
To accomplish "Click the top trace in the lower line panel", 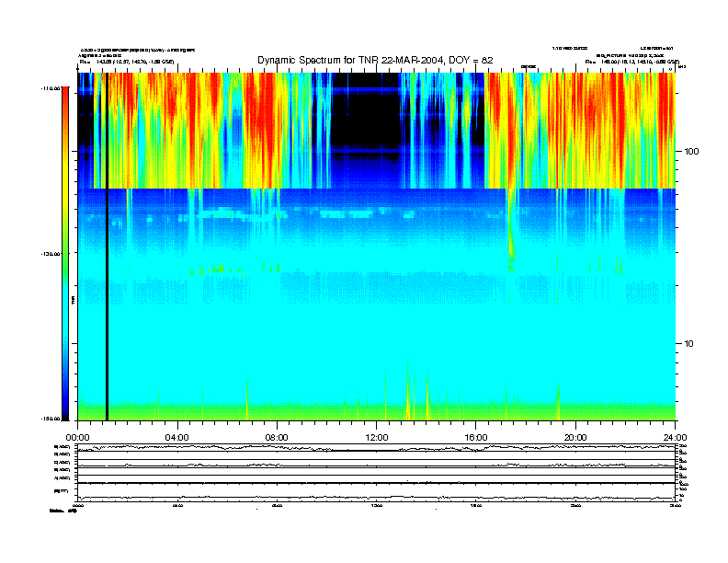I will tap(376, 448).
